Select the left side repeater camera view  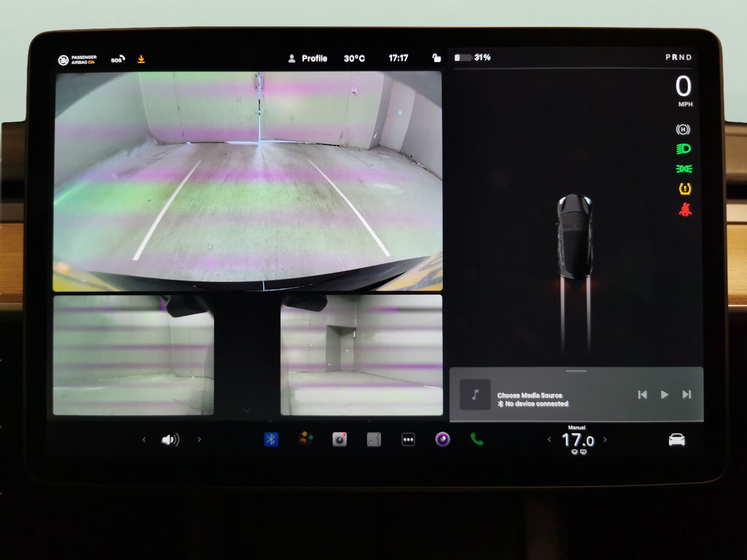(133, 355)
